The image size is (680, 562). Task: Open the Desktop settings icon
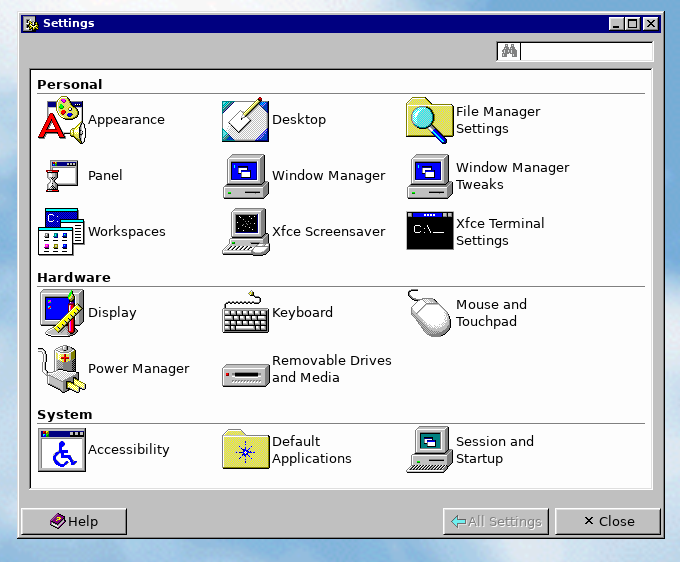click(245, 120)
